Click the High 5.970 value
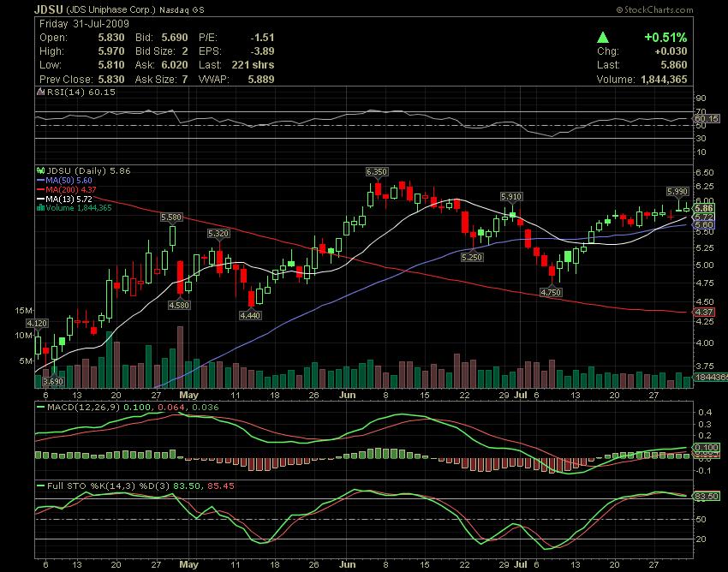This screenshot has width=728, height=572. (x=111, y=51)
